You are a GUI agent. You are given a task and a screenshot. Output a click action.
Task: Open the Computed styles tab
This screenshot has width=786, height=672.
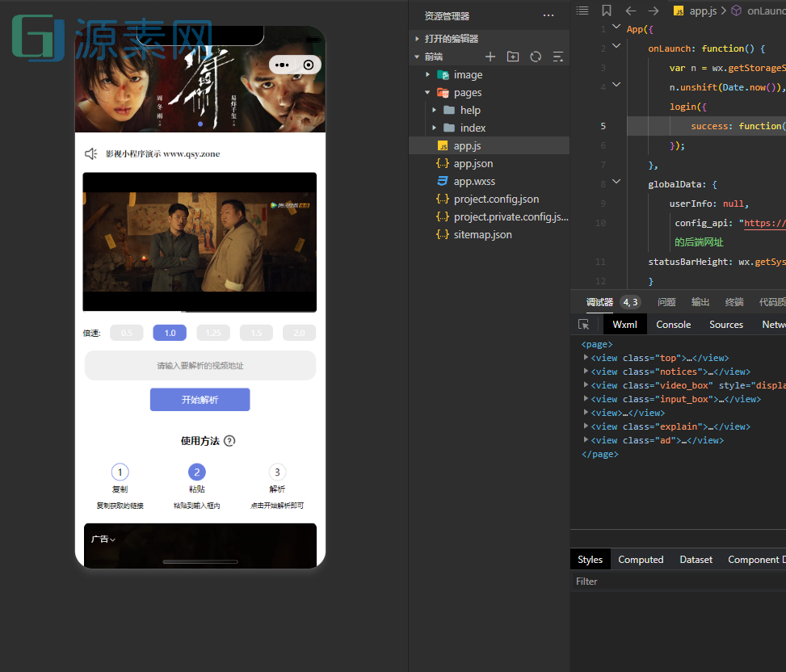[x=641, y=560]
